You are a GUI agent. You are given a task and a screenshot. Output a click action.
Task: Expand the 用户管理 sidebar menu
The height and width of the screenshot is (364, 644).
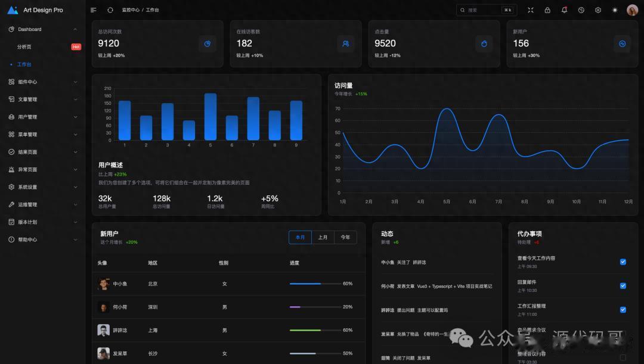click(43, 117)
